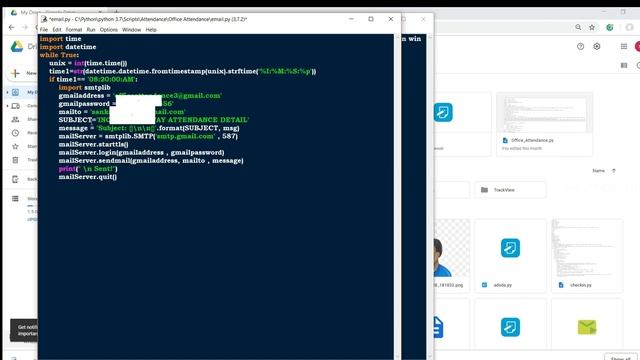Image resolution: width=640 pixels, height=360 pixels.
Task: Click the zoom magnifier icon in Chrome address bar
Action: (x=578, y=27)
